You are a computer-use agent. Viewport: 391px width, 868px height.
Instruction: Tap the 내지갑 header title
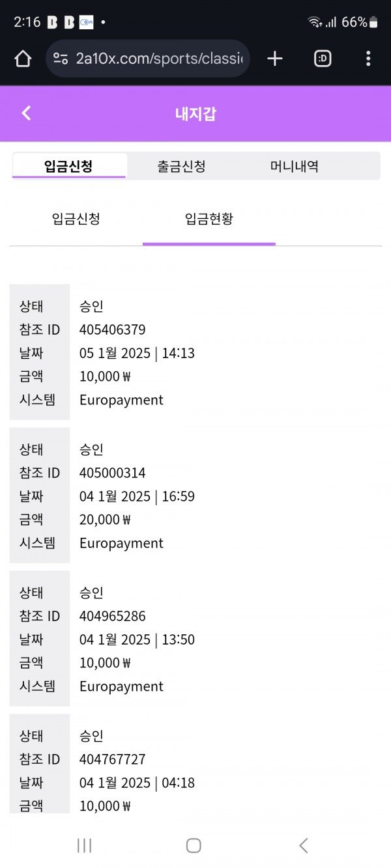coord(195,114)
